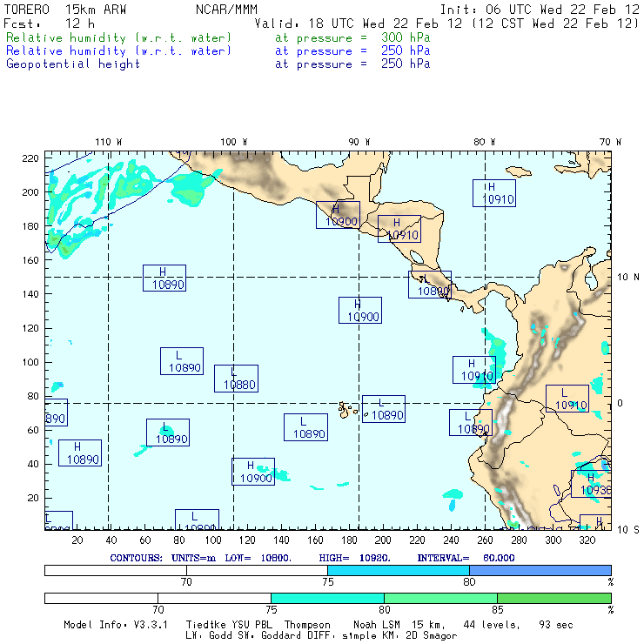Click the '80 W' longitude label
The width and height of the screenshot is (644, 644).
484,142
